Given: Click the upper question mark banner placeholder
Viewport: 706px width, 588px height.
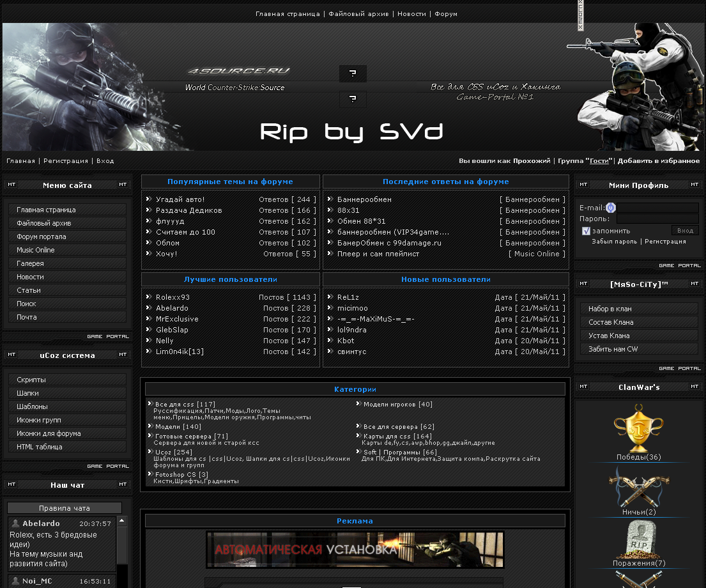Looking at the screenshot, I should coord(353,74).
